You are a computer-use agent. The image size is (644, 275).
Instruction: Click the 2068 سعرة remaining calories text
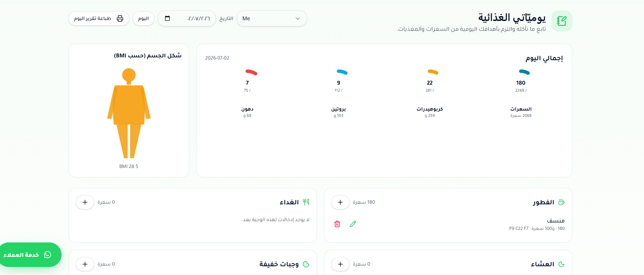click(x=521, y=116)
